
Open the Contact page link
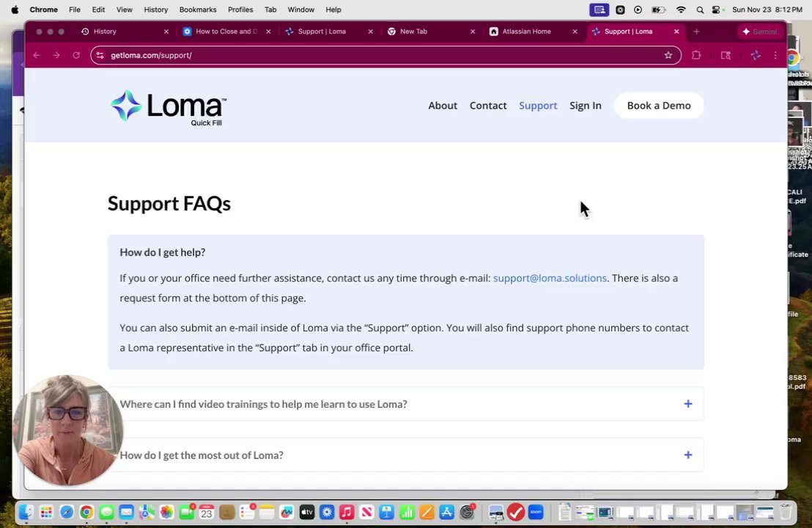coord(488,105)
